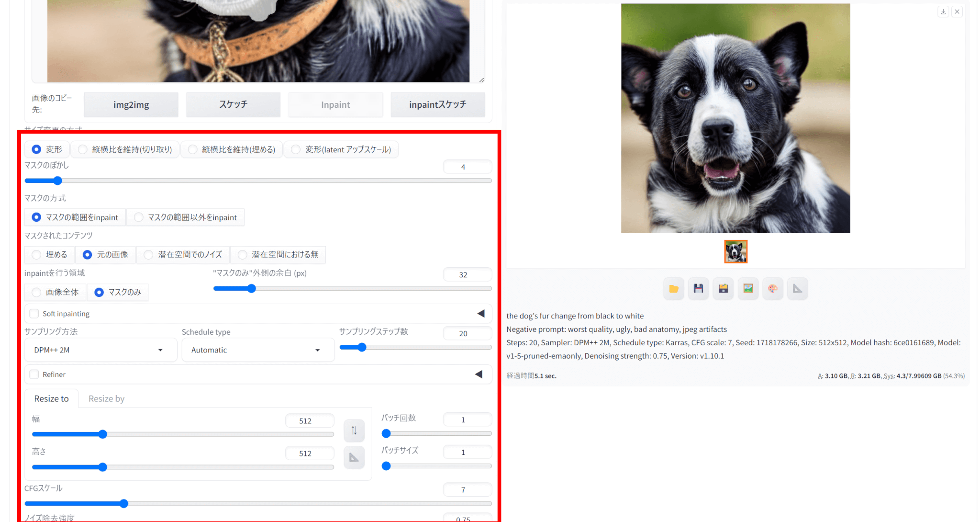Image resolution: width=980 pixels, height=522 pixels.
Task: Send result to inpaint palette icon
Action: pos(773,289)
